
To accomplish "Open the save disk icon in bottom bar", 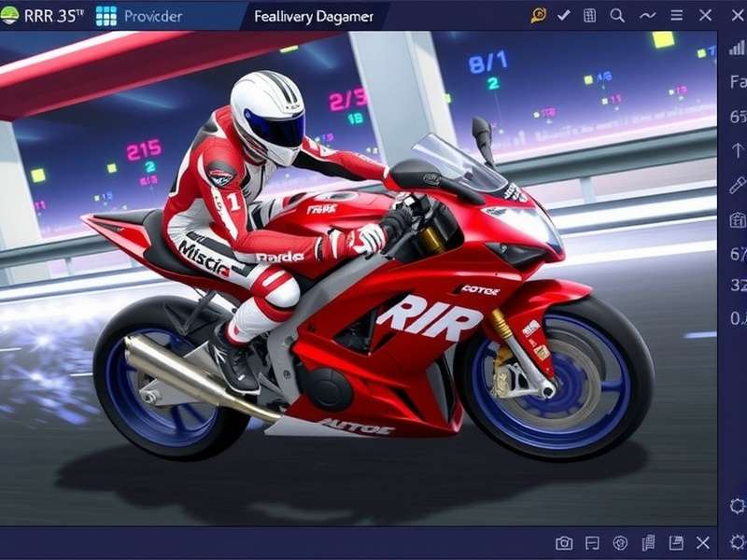I will [x=676, y=542].
